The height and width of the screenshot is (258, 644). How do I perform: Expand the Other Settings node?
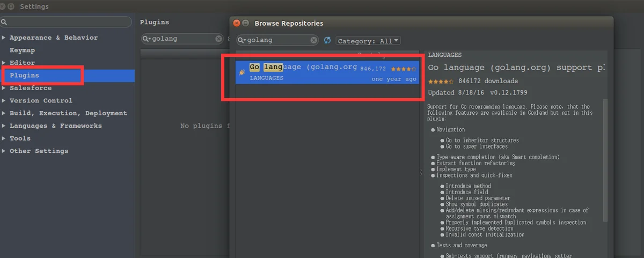coord(4,151)
